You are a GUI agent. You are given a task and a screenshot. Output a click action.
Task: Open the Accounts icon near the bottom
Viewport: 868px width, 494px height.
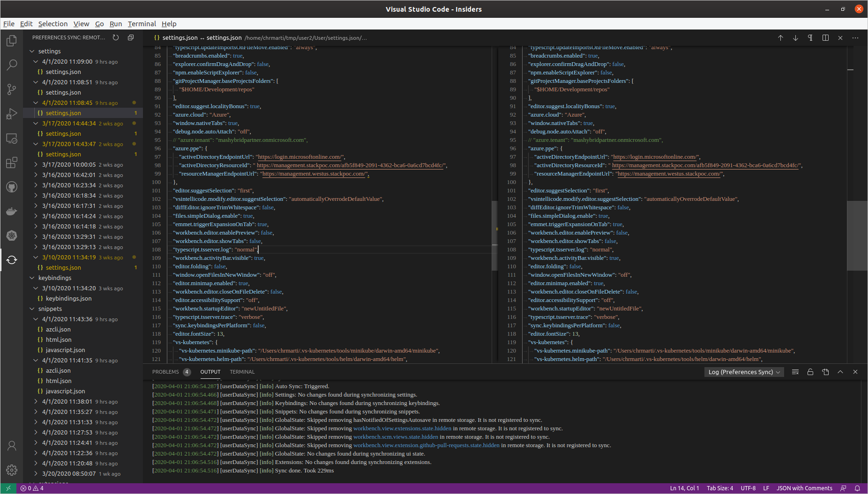click(12, 445)
